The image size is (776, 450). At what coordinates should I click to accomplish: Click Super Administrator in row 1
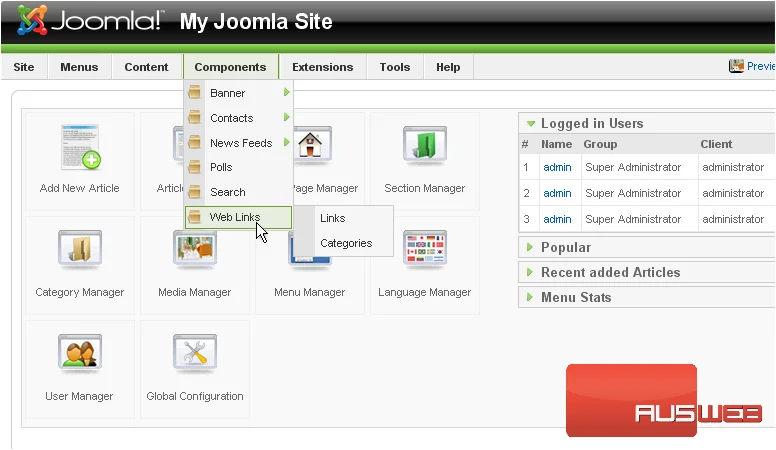[x=633, y=167]
